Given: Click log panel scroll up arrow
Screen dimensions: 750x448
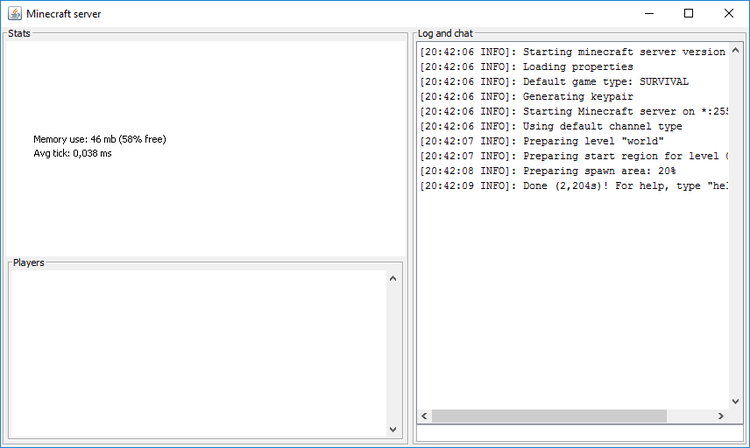Looking at the screenshot, I should pos(736,50).
